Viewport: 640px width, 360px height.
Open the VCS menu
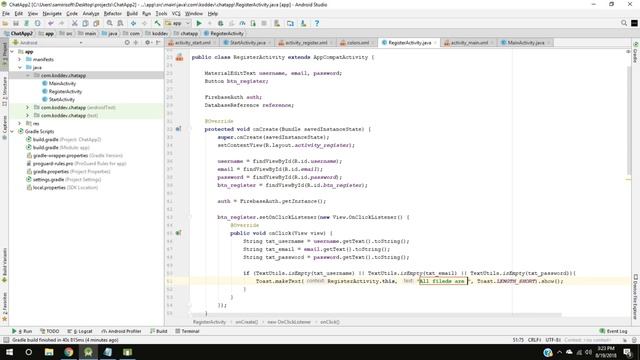point(176,13)
